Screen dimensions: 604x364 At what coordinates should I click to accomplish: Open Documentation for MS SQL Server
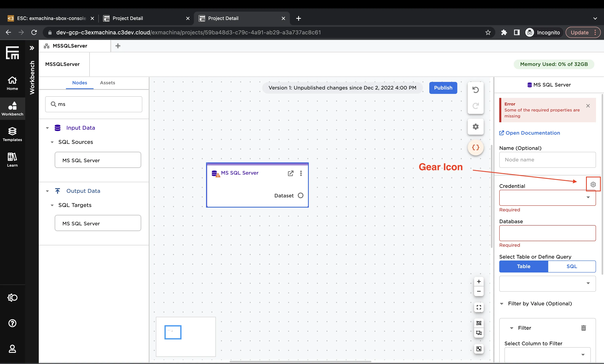click(529, 133)
